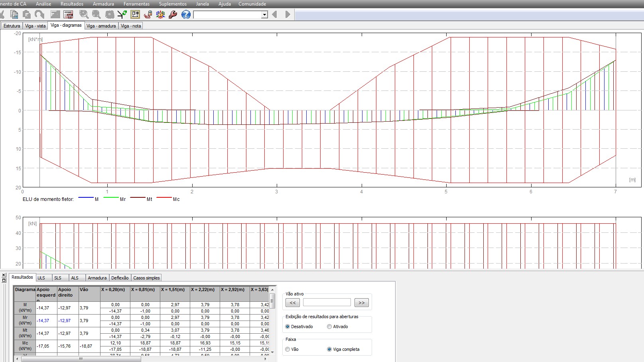
Task: Click the copy document toolbar icon
Action: coord(14,15)
